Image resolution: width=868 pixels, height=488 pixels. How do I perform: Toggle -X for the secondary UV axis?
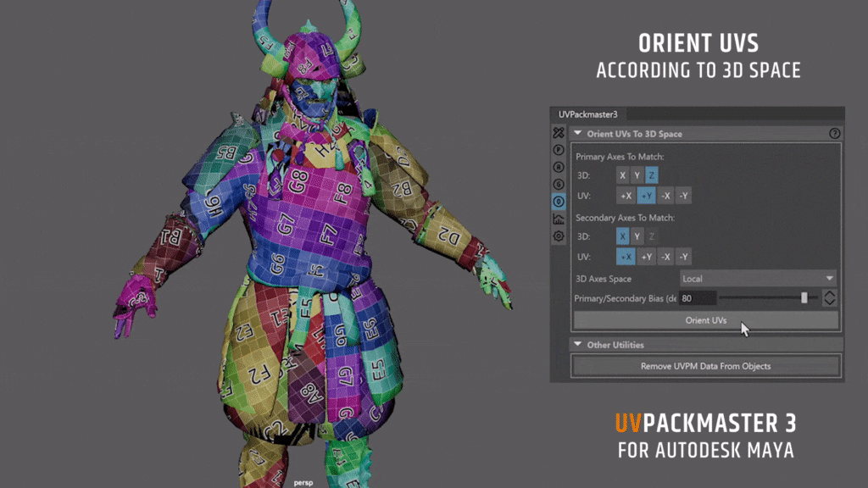coord(665,256)
